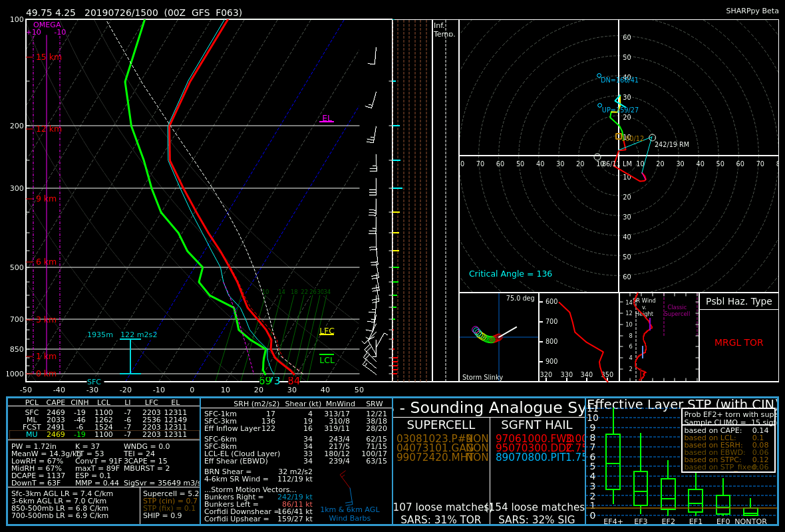This screenshot has height=532, width=785.
Task: Click the SUPERCELL analogue column header
Action: click(441, 425)
